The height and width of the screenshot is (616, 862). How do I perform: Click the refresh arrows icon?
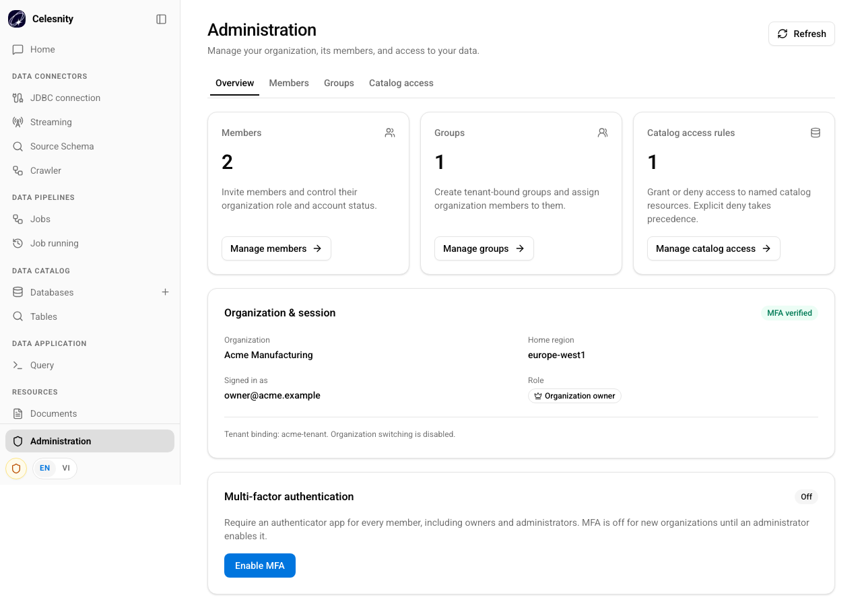(783, 34)
